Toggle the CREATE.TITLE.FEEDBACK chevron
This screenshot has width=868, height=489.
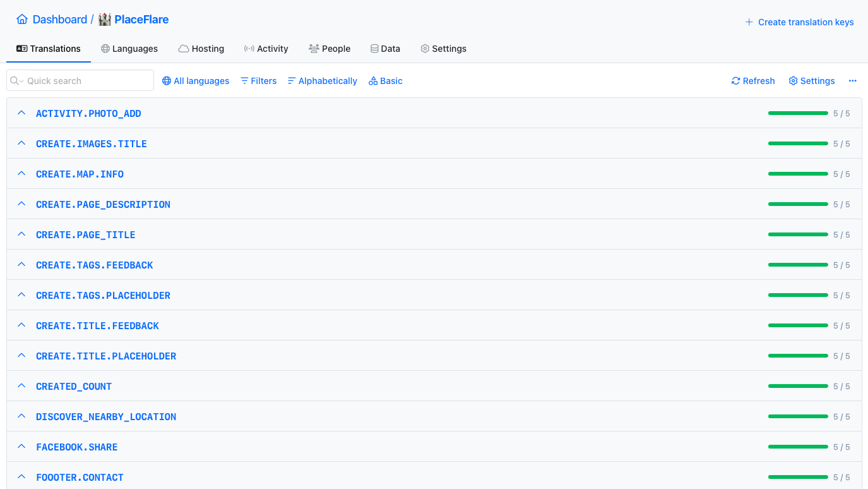(21, 325)
